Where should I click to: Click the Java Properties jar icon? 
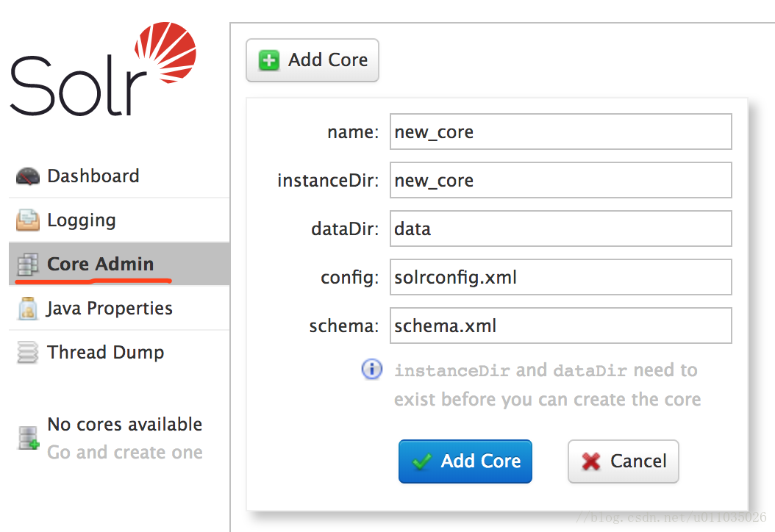coord(28,308)
